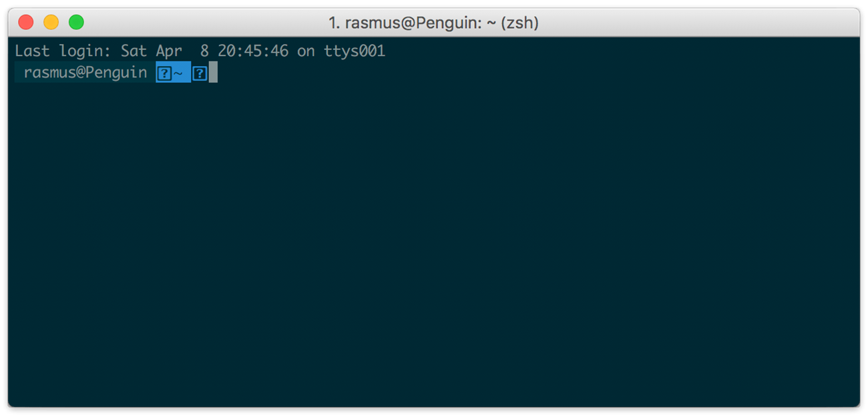Click the word login: in the first line
The height and width of the screenshot is (415, 868).
pos(85,51)
